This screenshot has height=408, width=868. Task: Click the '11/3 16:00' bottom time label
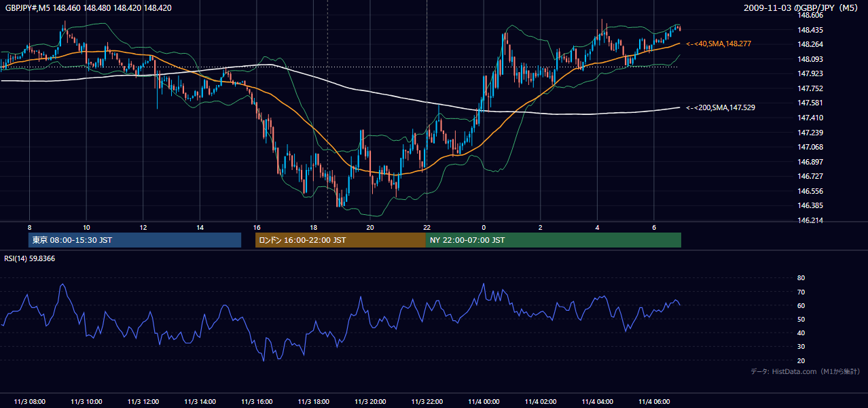point(256,402)
